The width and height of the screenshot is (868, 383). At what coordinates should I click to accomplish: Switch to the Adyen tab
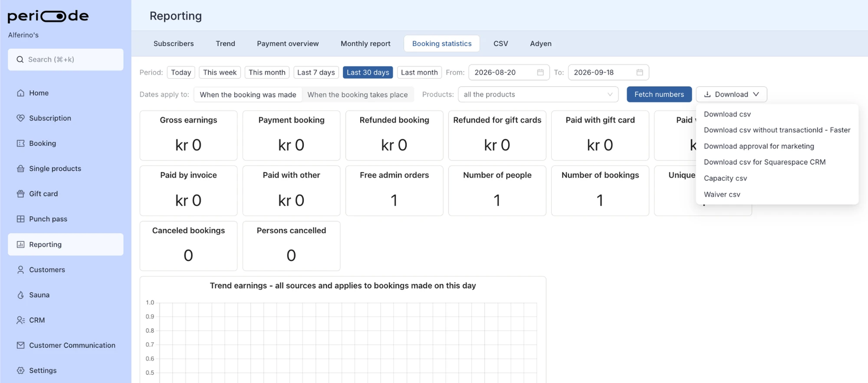541,43
